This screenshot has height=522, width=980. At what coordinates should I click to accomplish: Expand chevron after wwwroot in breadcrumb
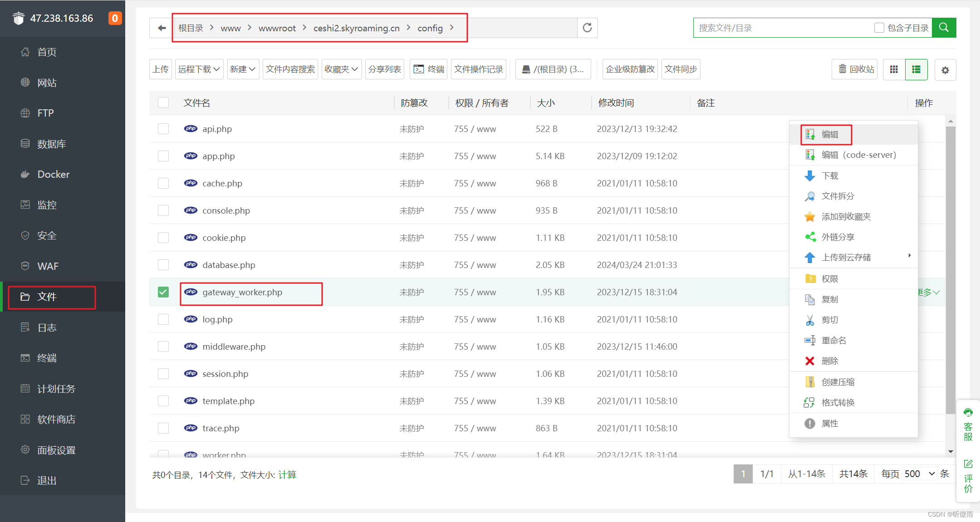click(x=304, y=28)
